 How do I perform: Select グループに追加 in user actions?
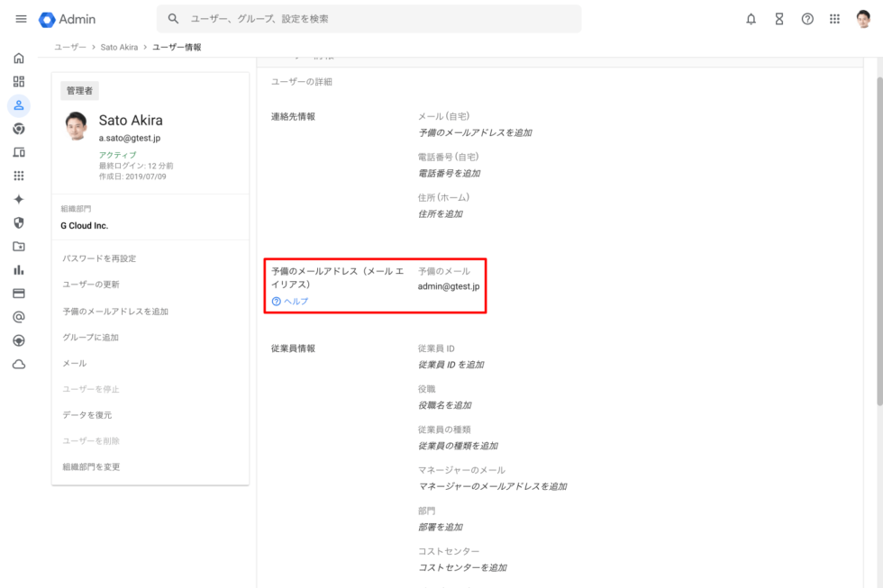coord(90,338)
